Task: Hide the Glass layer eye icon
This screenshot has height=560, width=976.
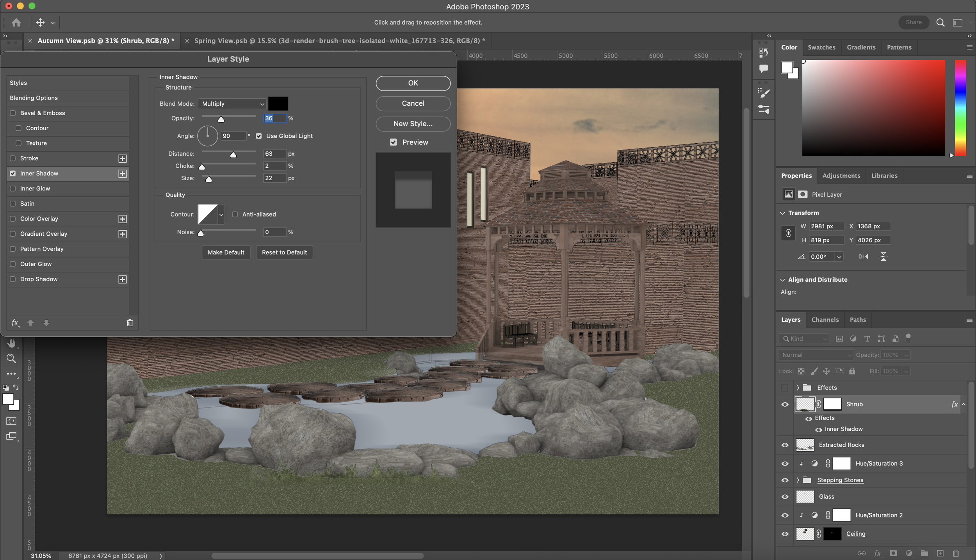Action: (x=785, y=497)
